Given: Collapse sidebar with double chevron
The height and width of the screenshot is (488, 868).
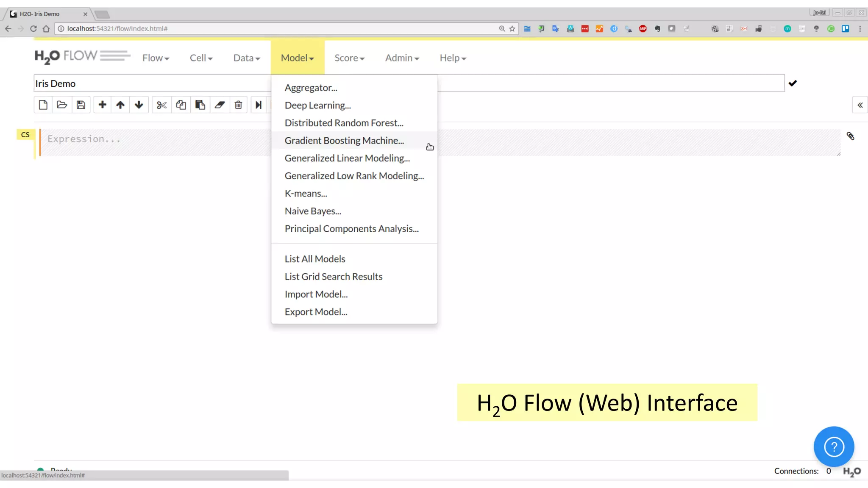Looking at the screenshot, I should coord(860,105).
